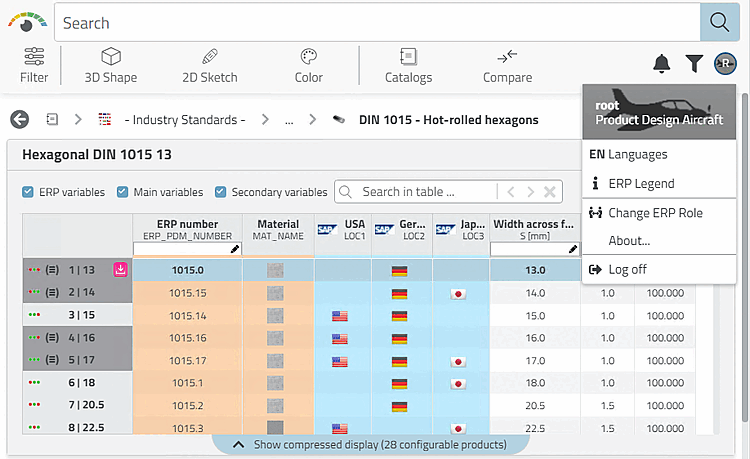The height and width of the screenshot is (459, 750).
Task: Expand the compressed display bar
Action: (368, 444)
